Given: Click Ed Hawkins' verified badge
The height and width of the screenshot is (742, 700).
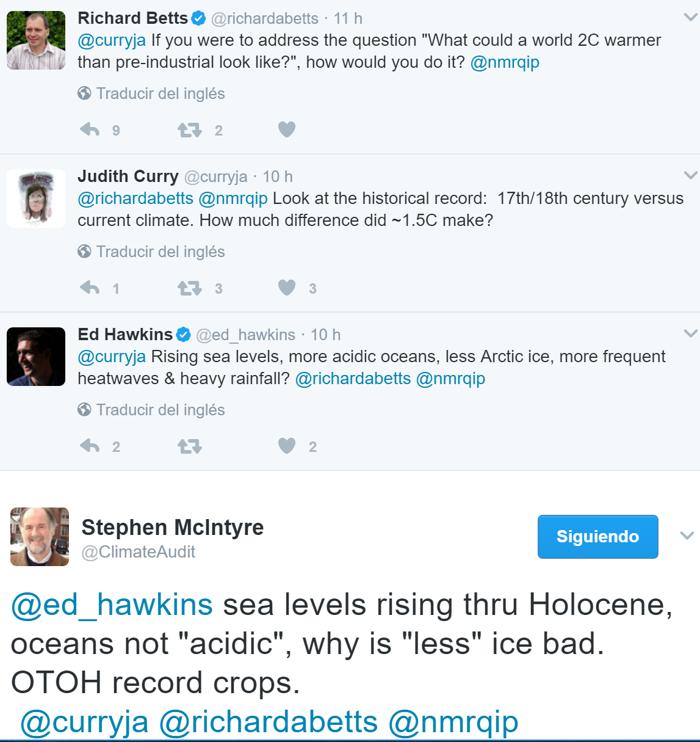Looking at the screenshot, I should [184, 335].
